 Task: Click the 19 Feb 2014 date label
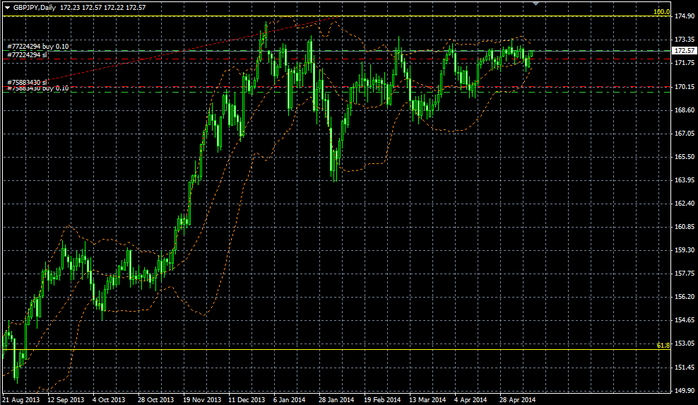click(382, 400)
